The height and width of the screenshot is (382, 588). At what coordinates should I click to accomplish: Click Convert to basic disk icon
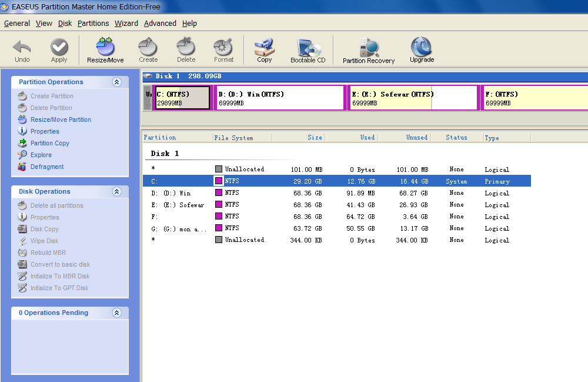tap(22, 264)
